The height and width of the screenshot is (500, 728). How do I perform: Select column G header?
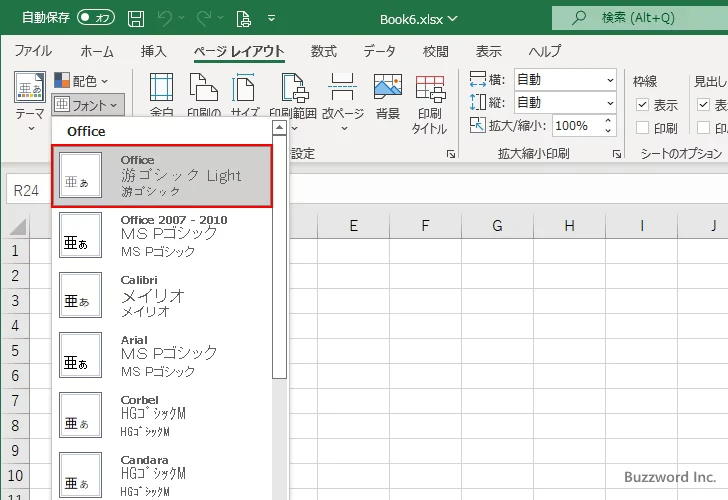497,226
